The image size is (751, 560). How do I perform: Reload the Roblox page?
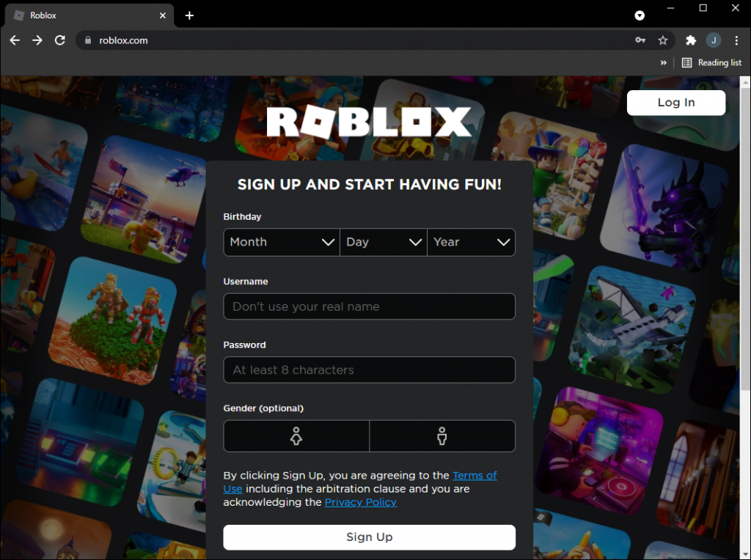[60, 40]
